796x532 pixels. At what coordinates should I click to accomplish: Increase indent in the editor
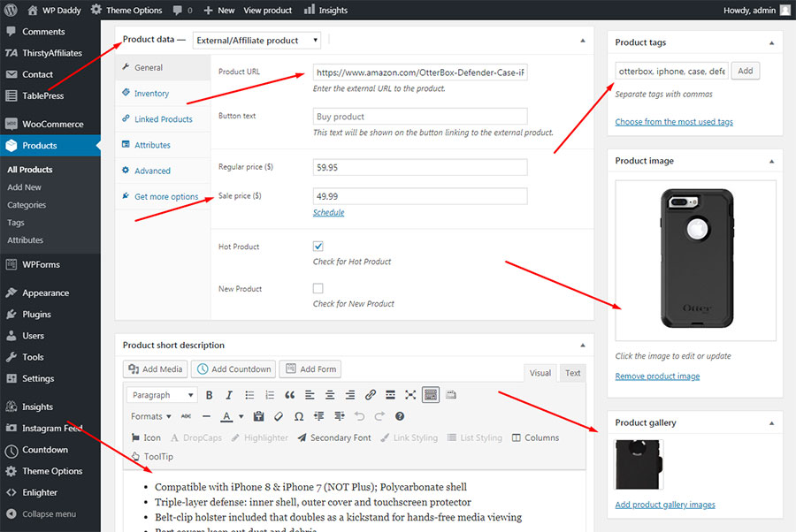(x=339, y=416)
